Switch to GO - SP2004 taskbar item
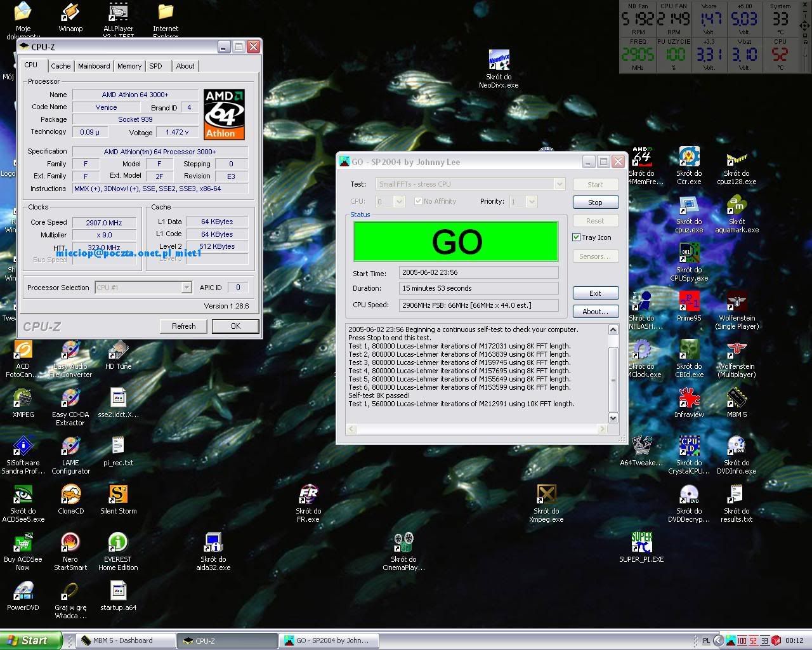This screenshot has height=650, width=812. [329, 641]
